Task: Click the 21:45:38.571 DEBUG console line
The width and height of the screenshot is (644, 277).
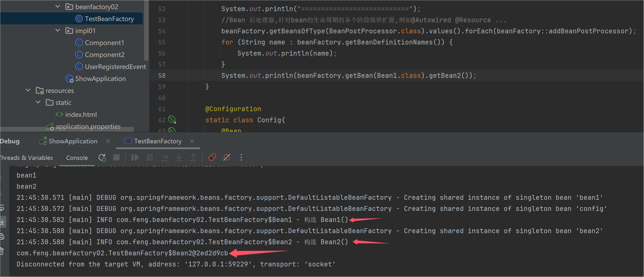Action: click(310, 197)
